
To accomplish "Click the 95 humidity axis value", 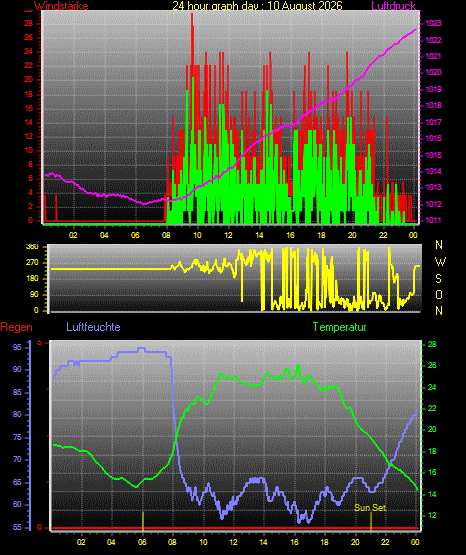I will (x=17, y=348).
